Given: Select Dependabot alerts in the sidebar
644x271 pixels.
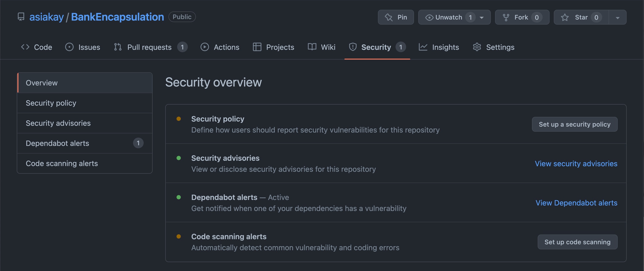Looking at the screenshot, I should [57, 143].
